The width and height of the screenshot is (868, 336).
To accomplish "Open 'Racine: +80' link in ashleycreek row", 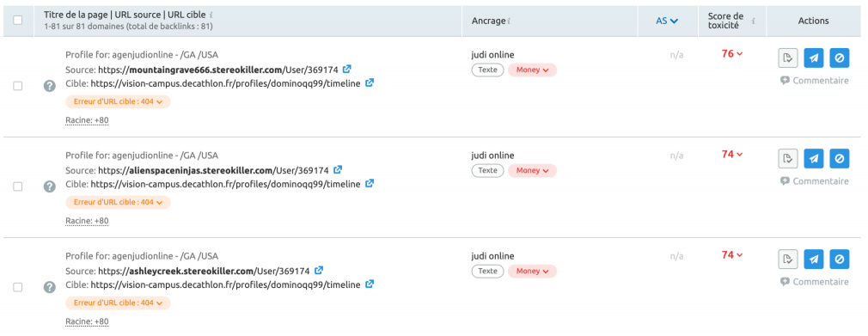I will coord(87,321).
